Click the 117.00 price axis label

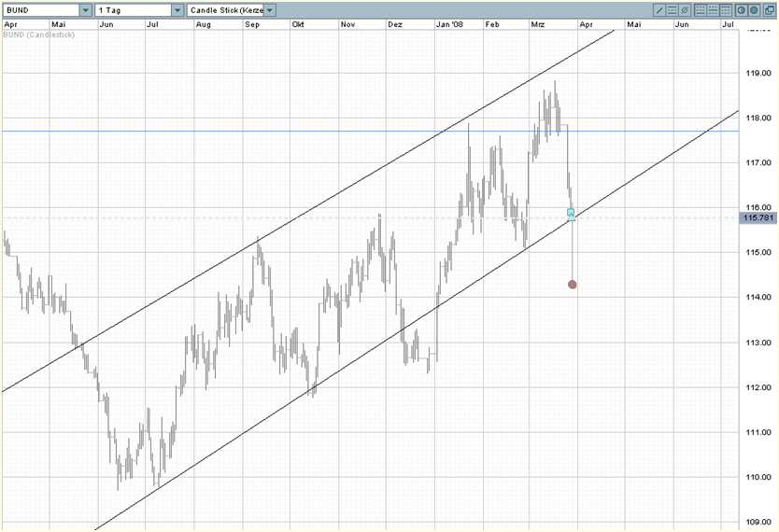758,162
